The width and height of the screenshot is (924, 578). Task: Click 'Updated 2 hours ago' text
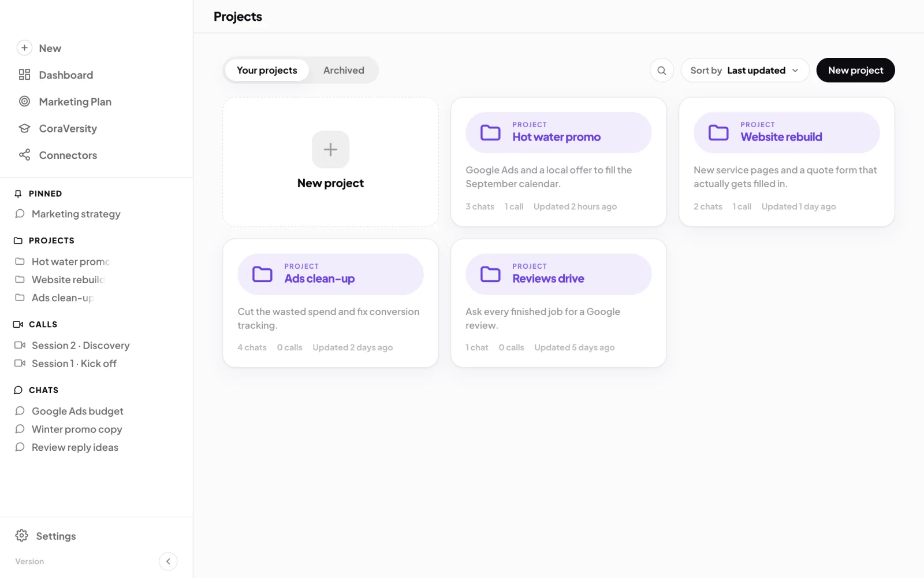[x=575, y=206]
